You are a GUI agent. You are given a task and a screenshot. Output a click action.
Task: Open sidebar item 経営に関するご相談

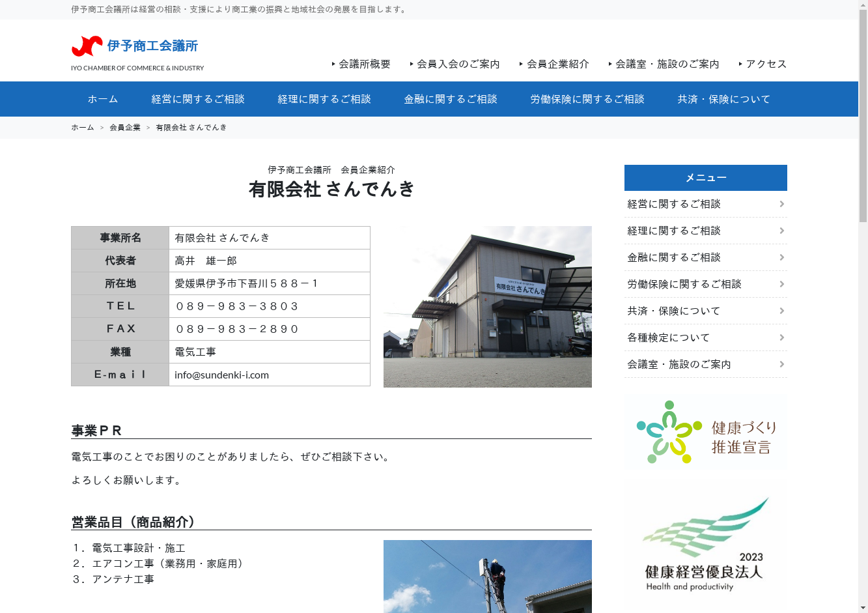tap(706, 204)
